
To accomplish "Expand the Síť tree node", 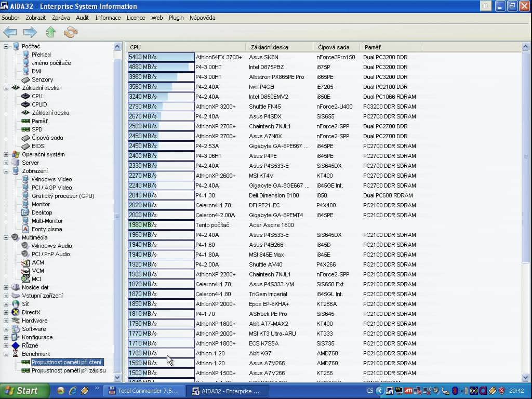I will coord(6,304).
